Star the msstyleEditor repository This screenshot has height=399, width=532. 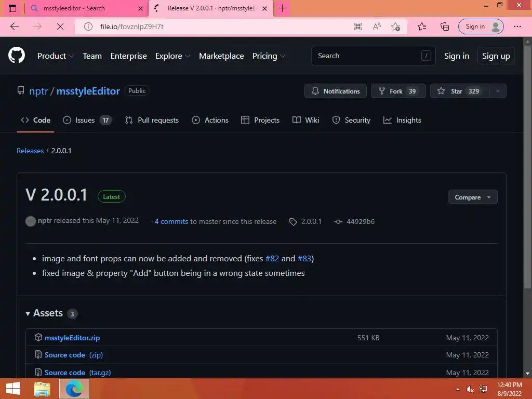click(460, 91)
